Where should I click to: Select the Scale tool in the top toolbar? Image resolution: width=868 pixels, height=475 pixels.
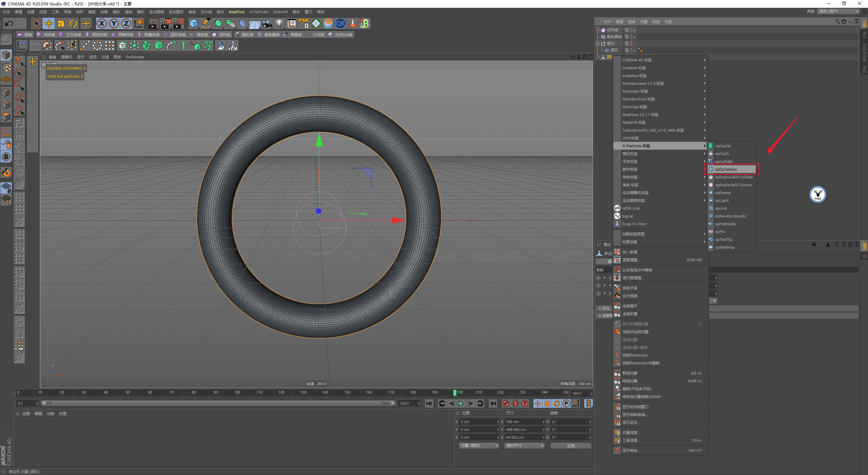(x=61, y=23)
